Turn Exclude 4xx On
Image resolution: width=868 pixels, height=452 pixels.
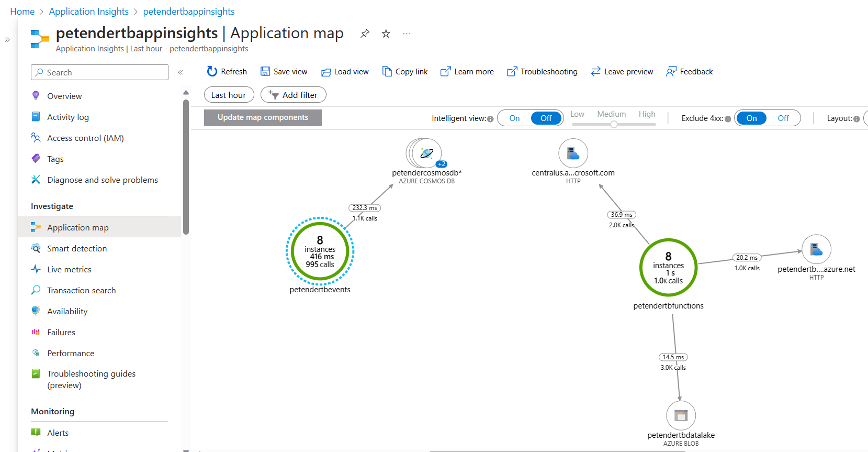pyautogui.click(x=752, y=118)
